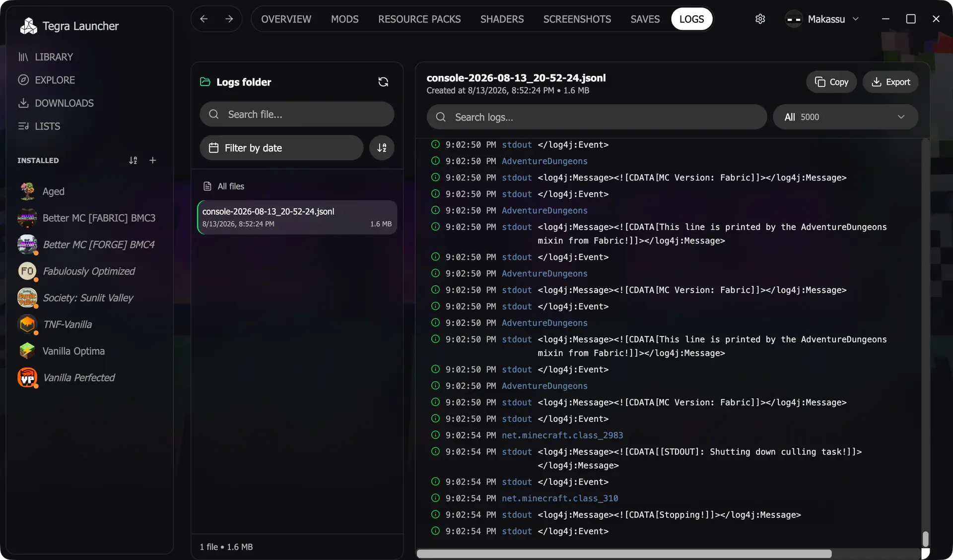The image size is (953, 560).
Task: Select console-2026-08-13_20-52-24.jsonl file entry
Action: click(x=297, y=217)
